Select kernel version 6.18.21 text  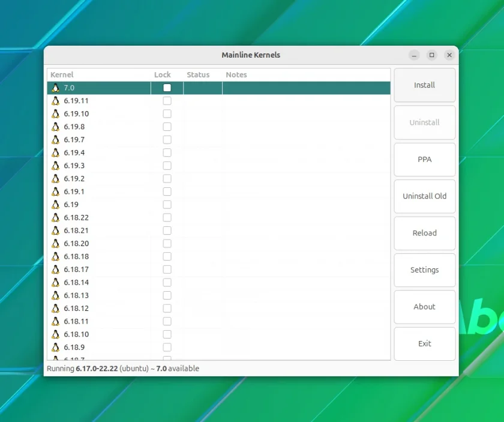coord(76,231)
